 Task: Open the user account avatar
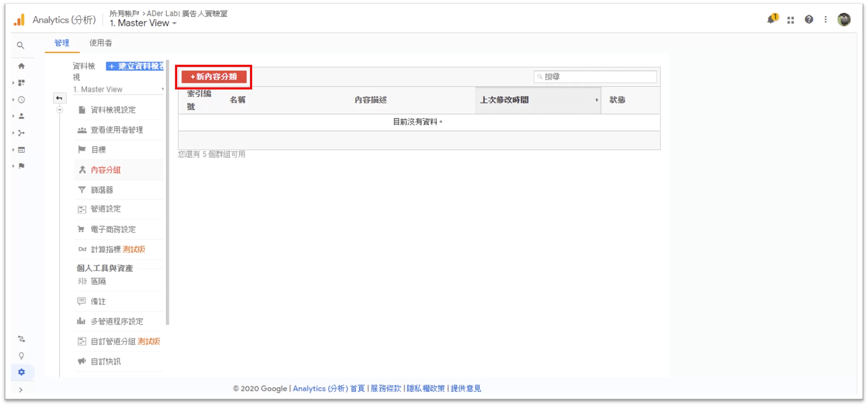click(844, 20)
